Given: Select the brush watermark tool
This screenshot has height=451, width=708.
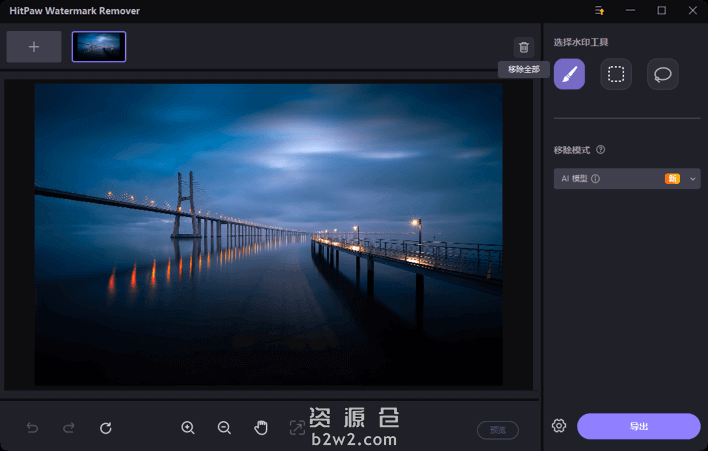Looking at the screenshot, I should point(569,74).
